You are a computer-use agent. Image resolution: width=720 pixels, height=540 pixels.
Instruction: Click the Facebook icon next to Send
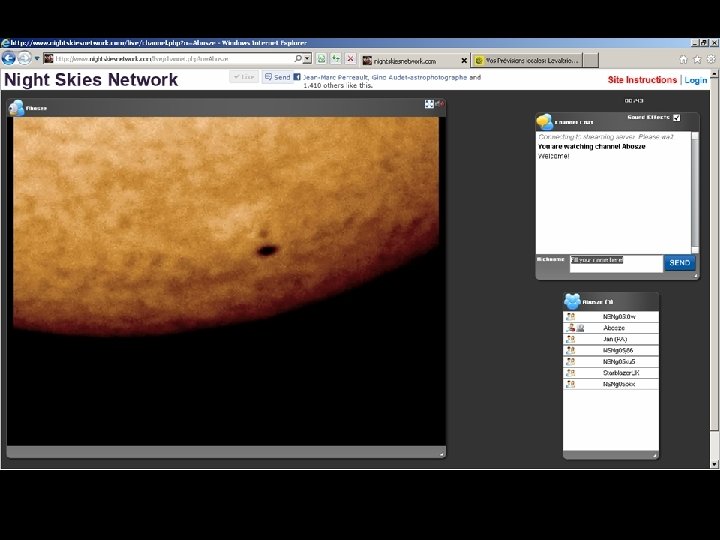[297, 77]
